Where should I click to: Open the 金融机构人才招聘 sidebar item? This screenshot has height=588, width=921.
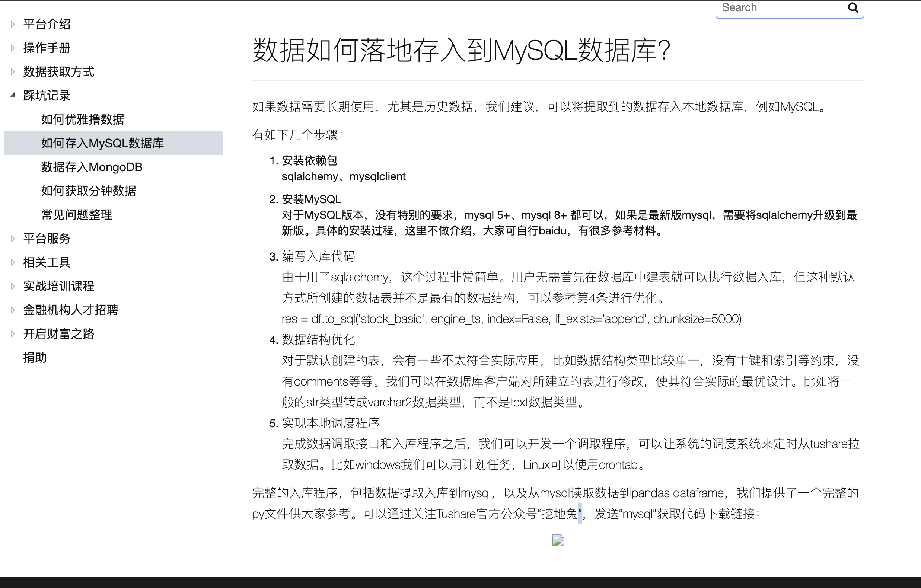[70, 310]
